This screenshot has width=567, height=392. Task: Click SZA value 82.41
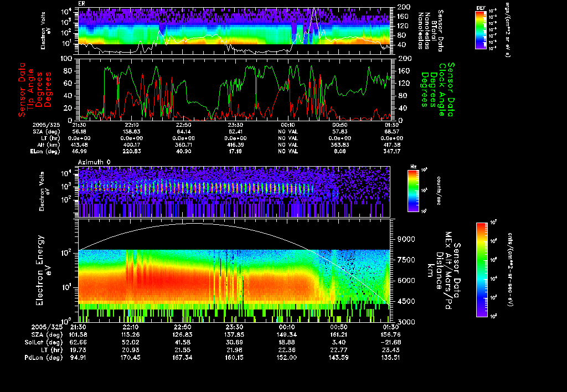tap(235, 132)
